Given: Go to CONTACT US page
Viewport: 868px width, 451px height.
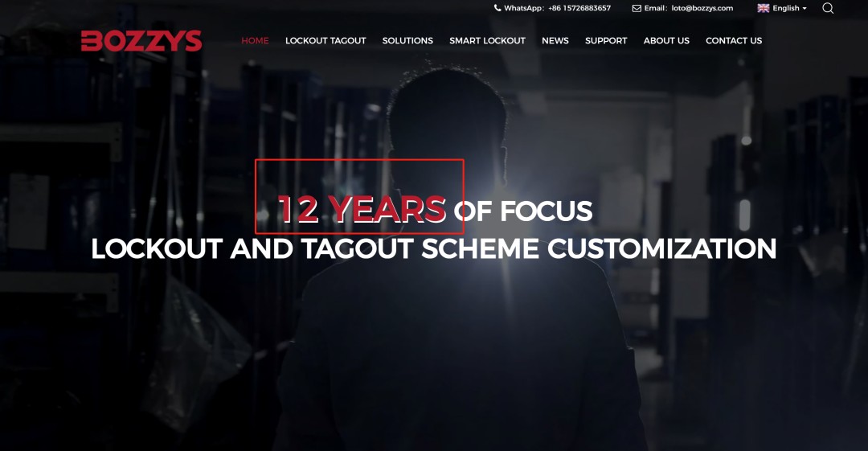Looking at the screenshot, I should (x=734, y=41).
